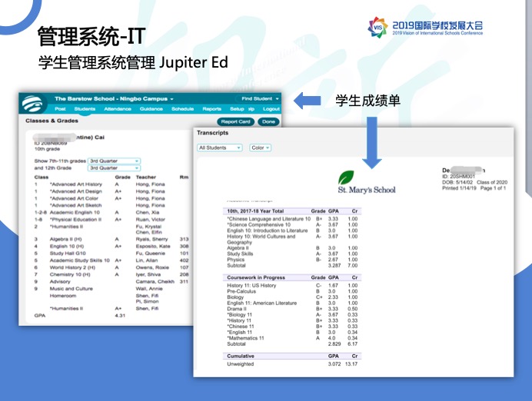The height and width of the screenshot is (401, 532).
Task: Click teacher name Esposito, Kate
Action: (x=153, y=247)
